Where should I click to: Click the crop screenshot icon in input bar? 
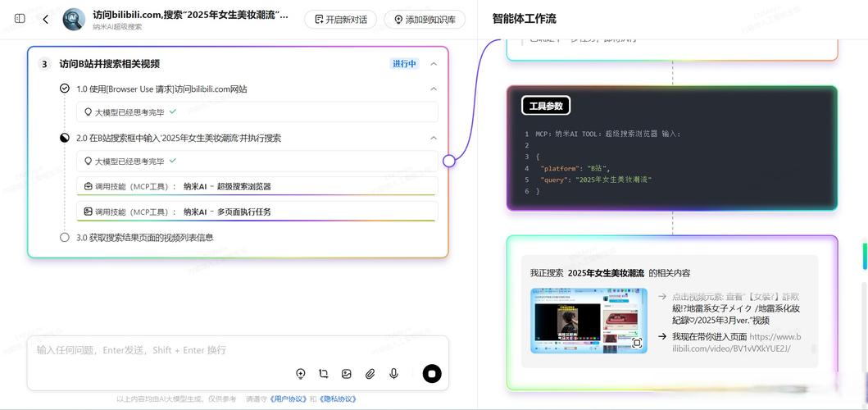[x=324, y=374]
